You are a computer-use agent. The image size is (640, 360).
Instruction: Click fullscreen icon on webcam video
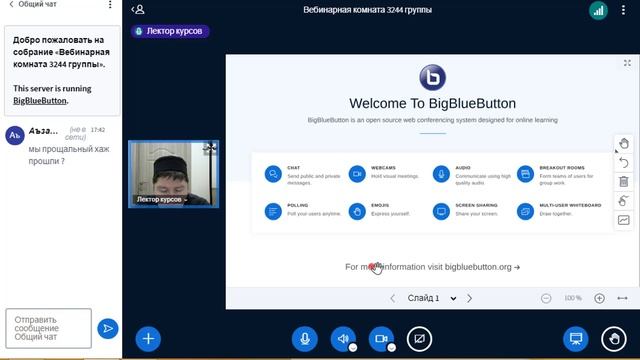210,148
